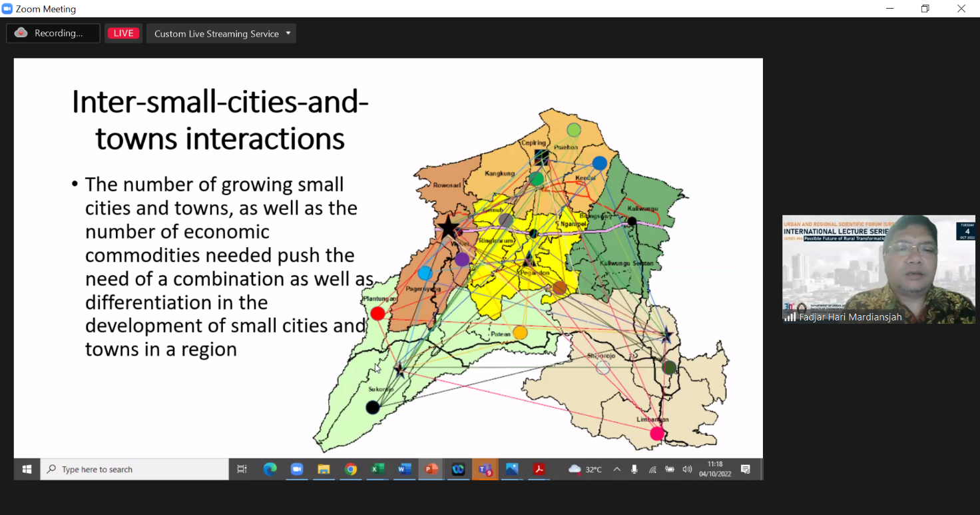
Task: Open File Explorer from the taskbar
Action: [x=324, y=470]
